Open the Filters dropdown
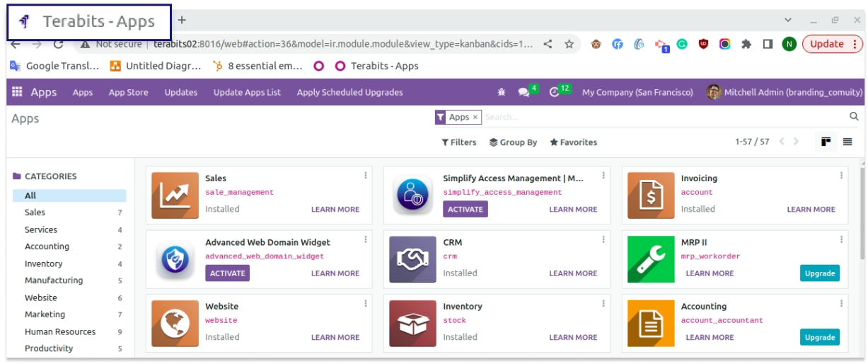The height and width of the screenshot is (364, 868). pos(459,142)
